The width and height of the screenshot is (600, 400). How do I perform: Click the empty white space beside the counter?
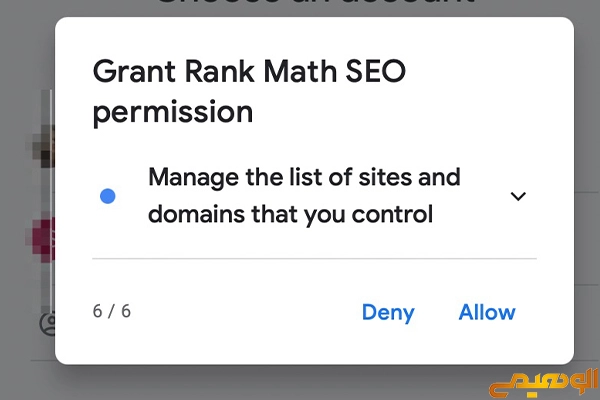[245, 312]
